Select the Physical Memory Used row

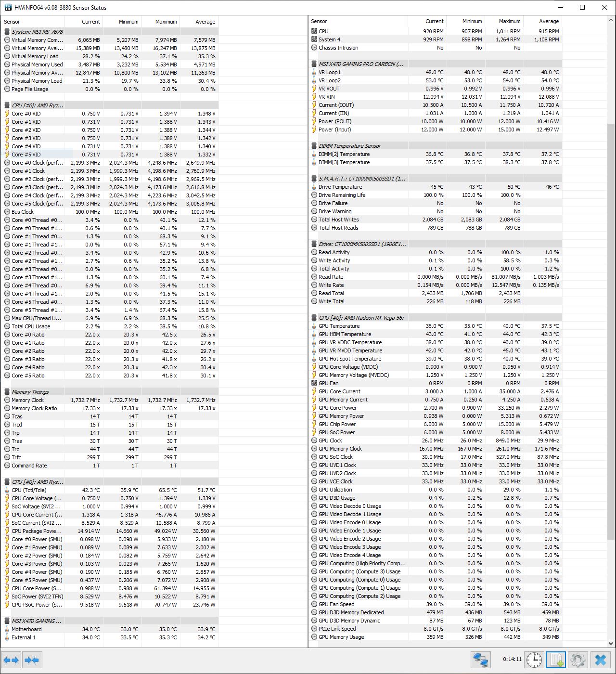click(x=111, y=65)
